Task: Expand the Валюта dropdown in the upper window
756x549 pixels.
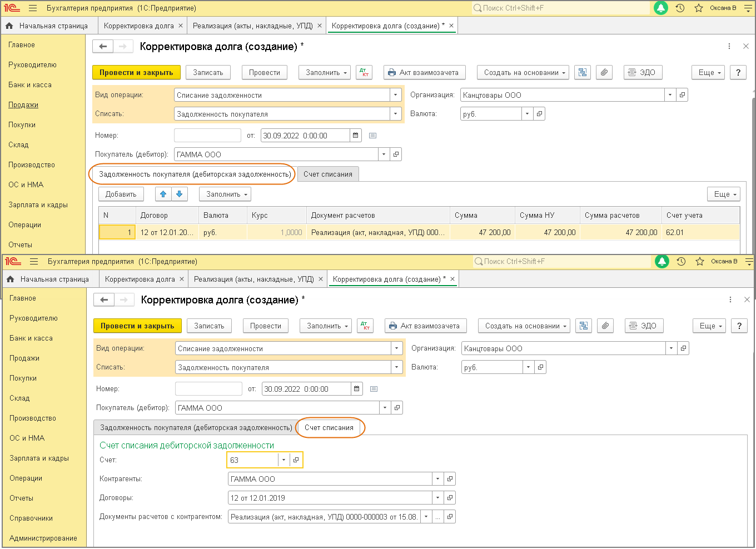Action: [528, 114]
